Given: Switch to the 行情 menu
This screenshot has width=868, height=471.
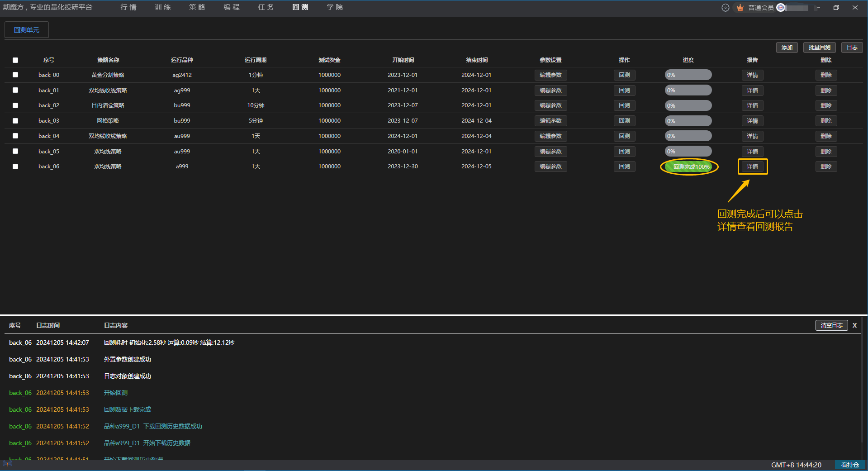Looking at the screenshot, I should pyautogui.click(x=128, y=7).
